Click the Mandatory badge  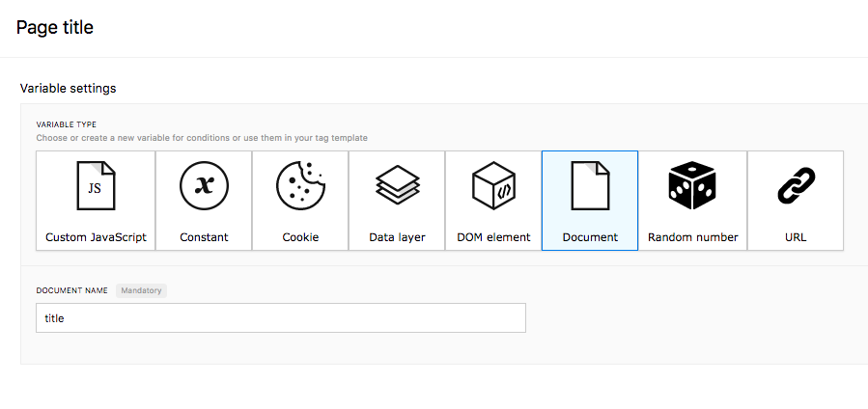pos(141,290)
